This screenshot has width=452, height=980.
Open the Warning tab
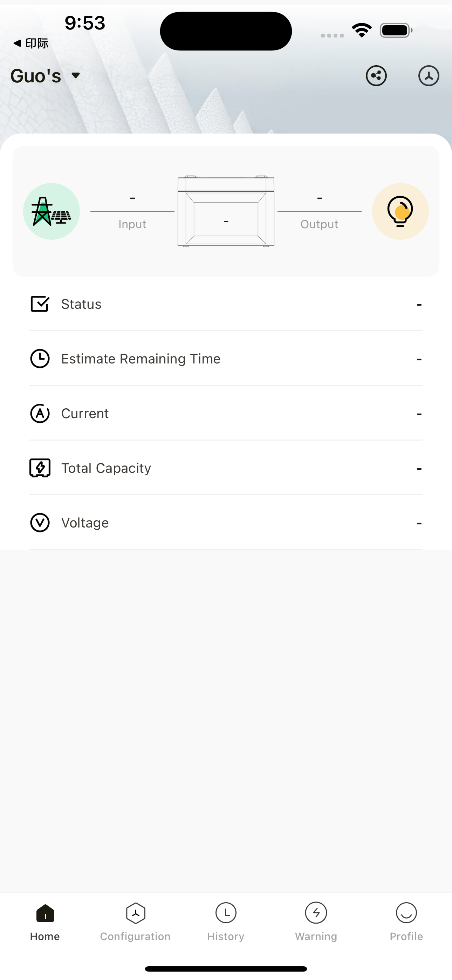[x=316, y=922]
